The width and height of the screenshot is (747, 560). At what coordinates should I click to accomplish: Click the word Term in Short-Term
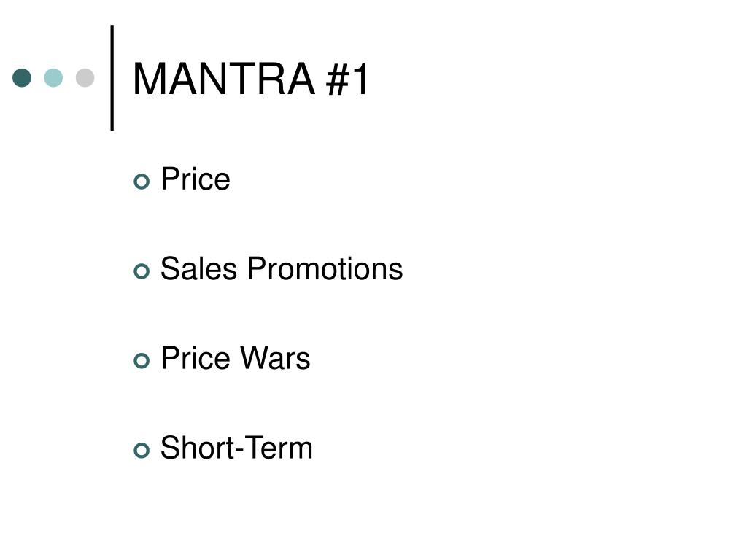click(279, 448)
